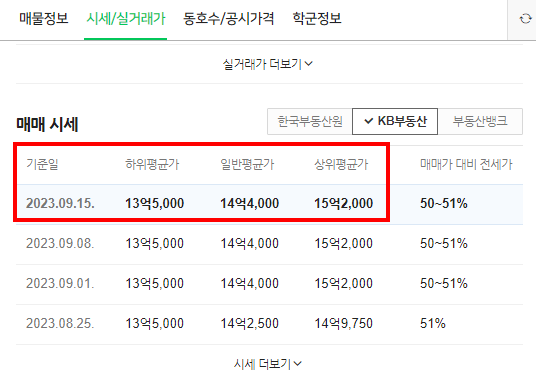Click 13억5,000 in the 2023.09.15 row
The width and height of the screenshot is (536, 381).
(155, 203)
